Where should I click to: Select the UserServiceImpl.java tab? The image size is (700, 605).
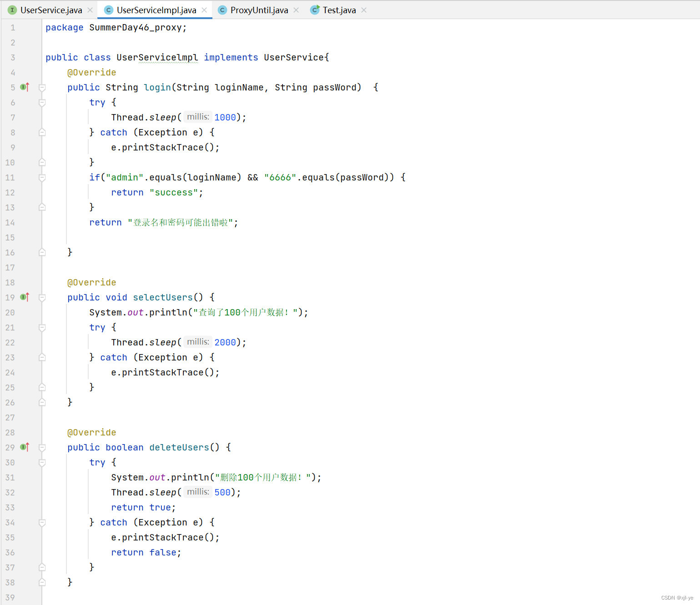(156, 10)
